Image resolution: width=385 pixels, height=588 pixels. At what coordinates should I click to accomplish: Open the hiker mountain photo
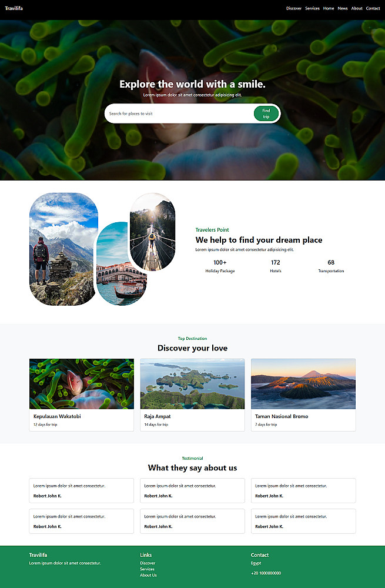[63, 249]
